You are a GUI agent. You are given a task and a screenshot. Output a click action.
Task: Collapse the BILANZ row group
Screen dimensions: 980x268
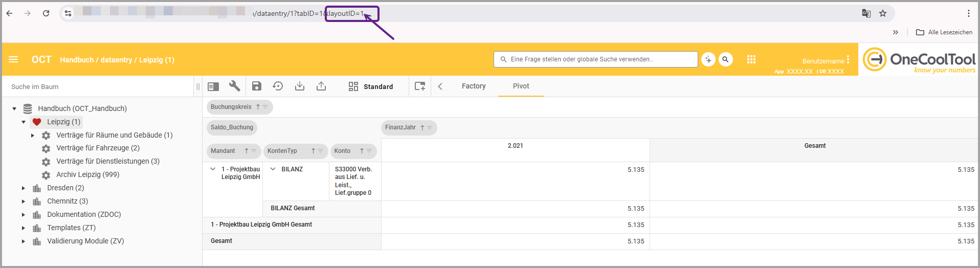273,169
